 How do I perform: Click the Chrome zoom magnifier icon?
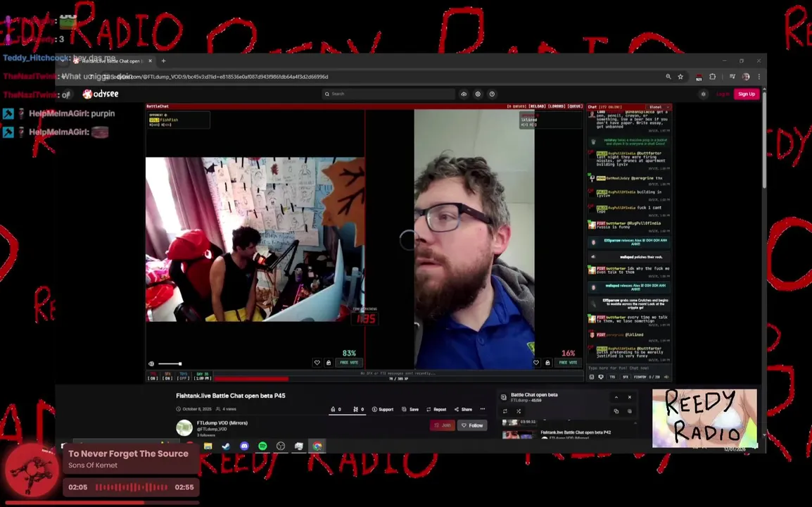pyautogui.click(x=668, y=77)
